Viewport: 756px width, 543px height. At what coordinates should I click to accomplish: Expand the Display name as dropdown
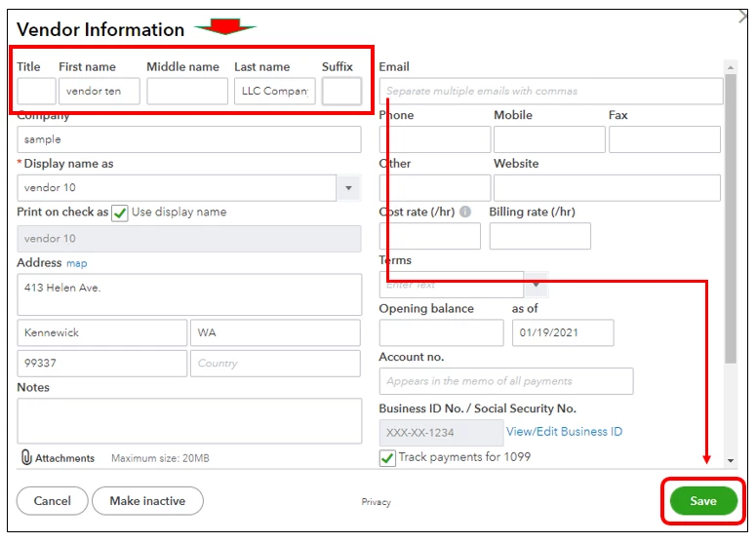point(348,188)
